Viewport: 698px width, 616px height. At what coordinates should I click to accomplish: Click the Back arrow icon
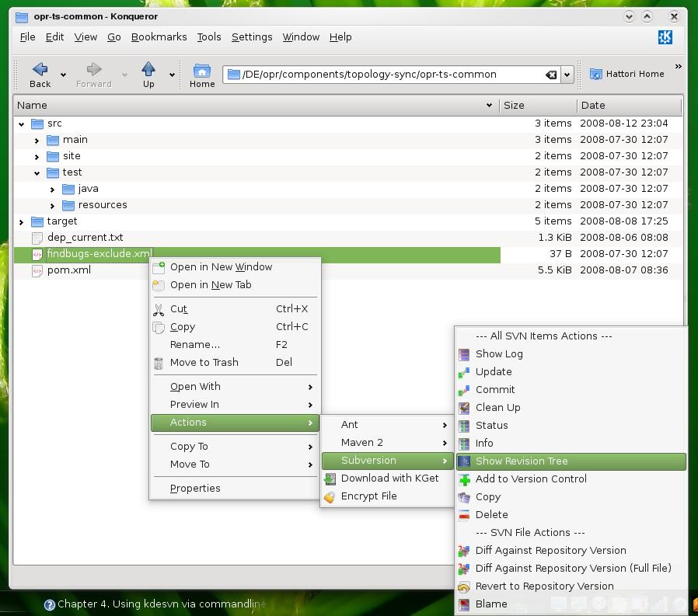point(40,69)
